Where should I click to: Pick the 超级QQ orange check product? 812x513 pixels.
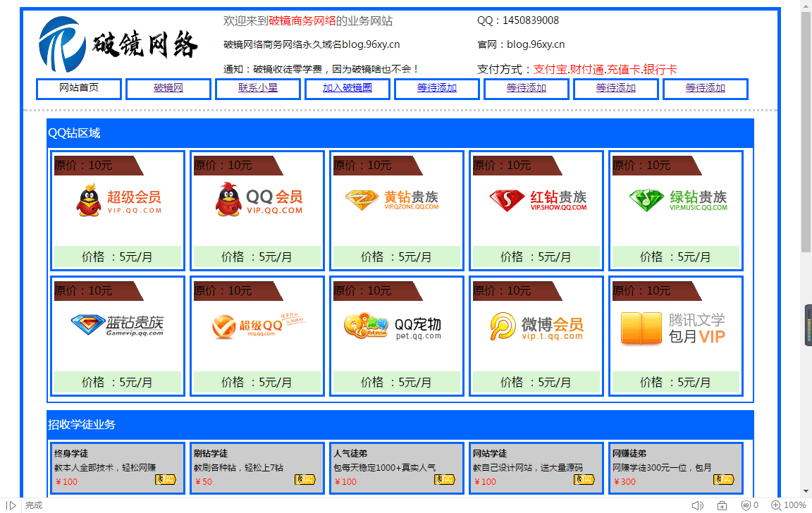259,326
